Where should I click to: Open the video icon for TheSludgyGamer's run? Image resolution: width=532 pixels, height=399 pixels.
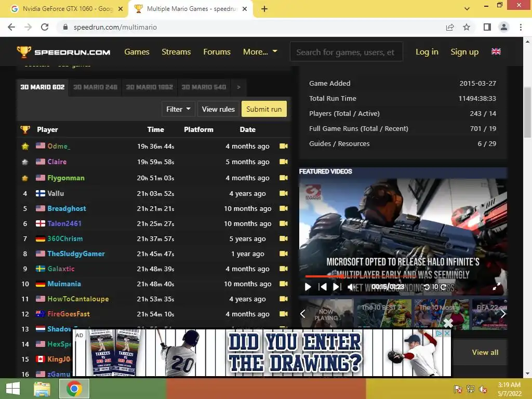point(283,254)
